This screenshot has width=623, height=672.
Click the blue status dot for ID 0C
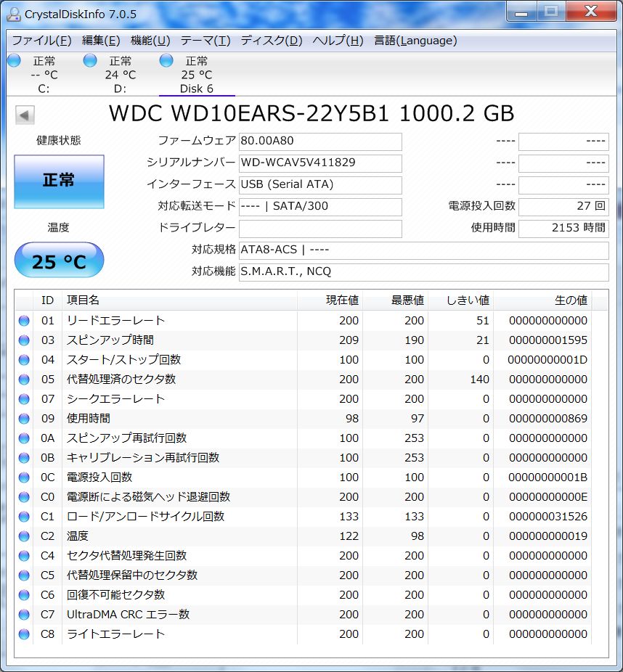tap(24, 478)
